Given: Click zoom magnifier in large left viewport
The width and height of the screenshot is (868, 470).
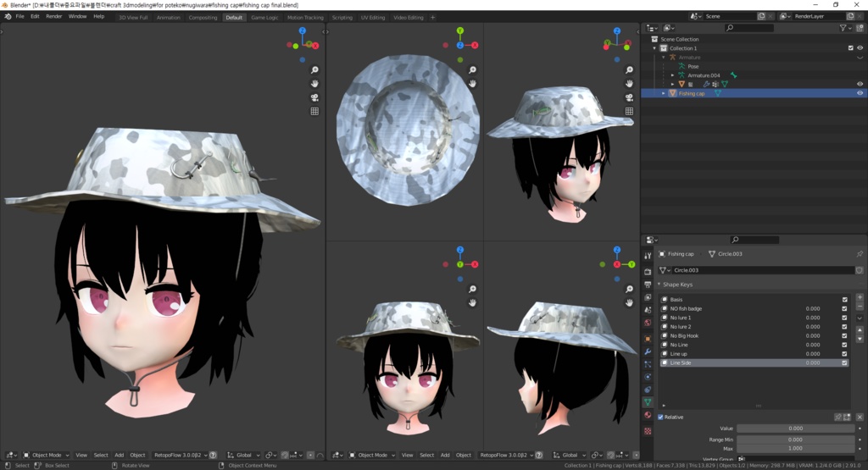Looking at the screenshot, I should click(314, 69).
